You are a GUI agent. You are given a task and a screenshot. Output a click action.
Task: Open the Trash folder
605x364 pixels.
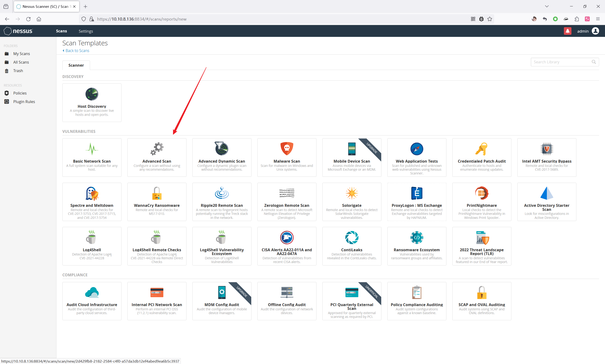click(x=18, y=71)
